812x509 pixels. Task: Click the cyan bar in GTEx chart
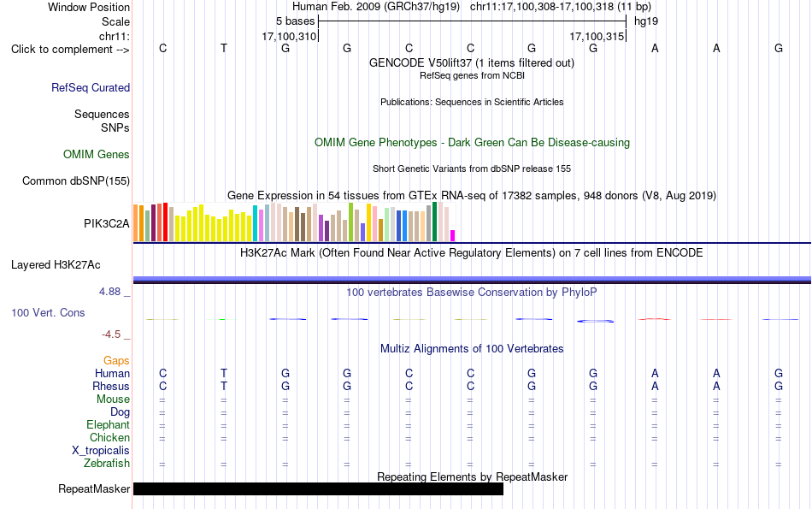tap(256, 223)
